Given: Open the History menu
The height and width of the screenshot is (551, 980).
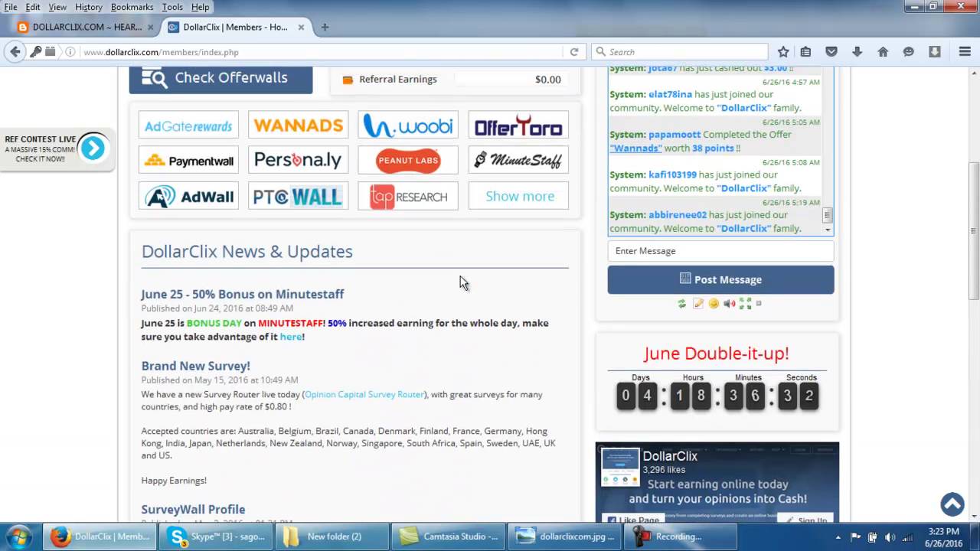Looking at the screenshot, I should [89, 7].
